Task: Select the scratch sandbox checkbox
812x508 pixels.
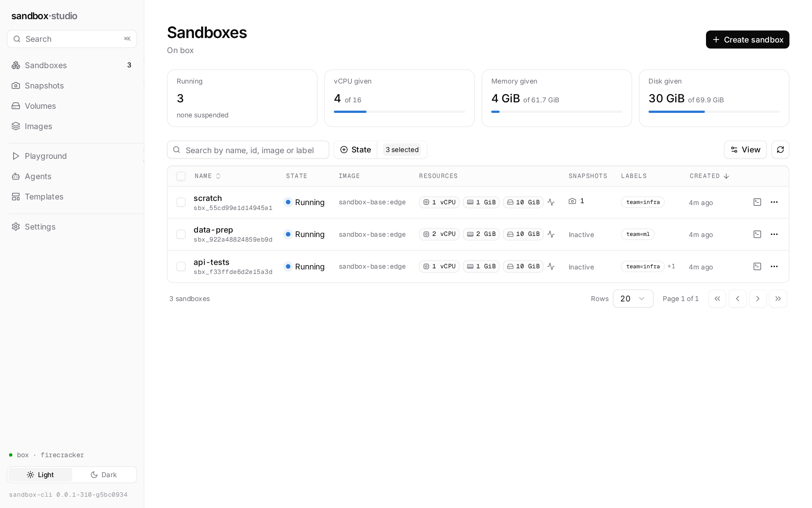Action: click(x=181, y=202)
